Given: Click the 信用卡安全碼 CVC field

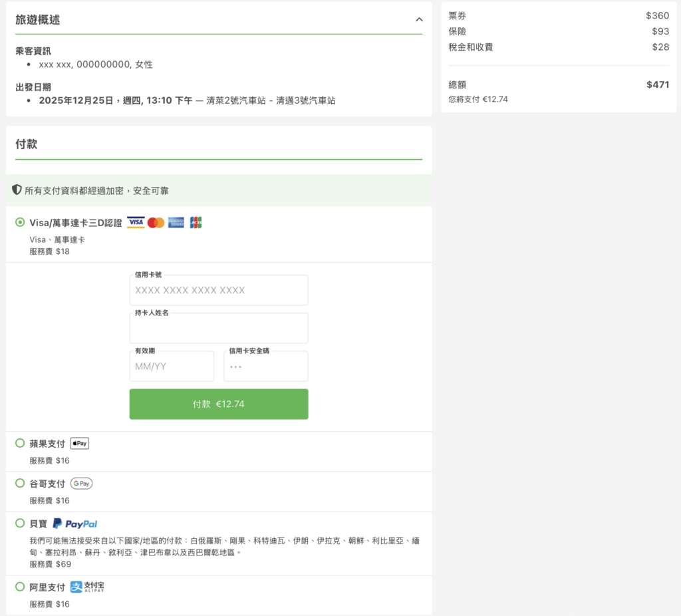Looking at the screenshot, I should pyautogui.click(x=265, y=366).
